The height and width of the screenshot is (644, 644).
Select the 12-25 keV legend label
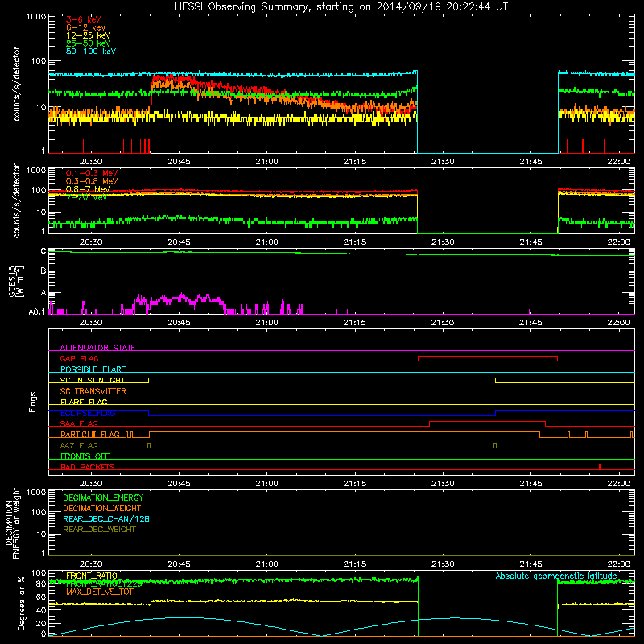(89, 35)
